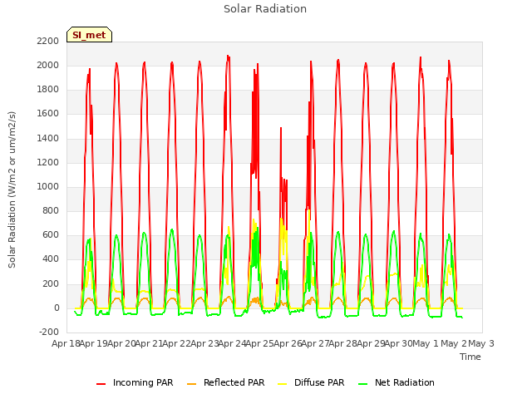532x399 pixels.
Task: Click the Apr 27 x-axis date label
Action: pyautogui.click(x=316, y=343)
